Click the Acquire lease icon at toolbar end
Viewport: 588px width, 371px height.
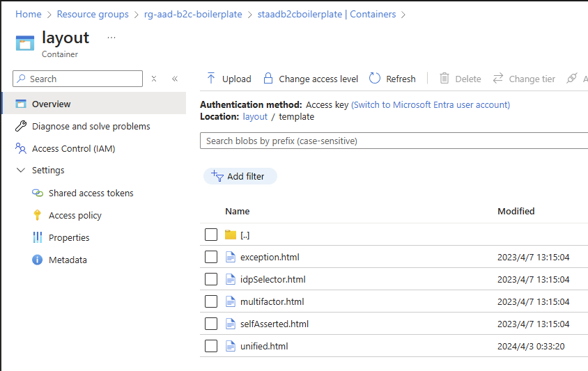[x=571, y=79]
